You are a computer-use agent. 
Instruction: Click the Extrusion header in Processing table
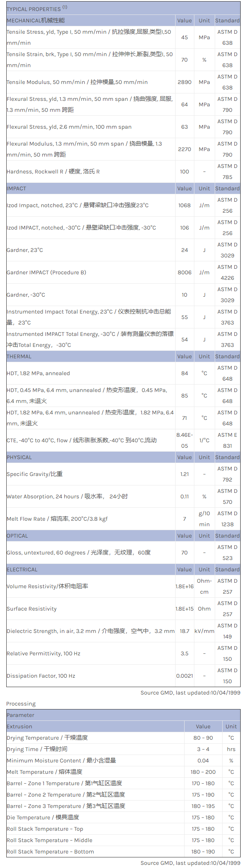tap(20, 726)
